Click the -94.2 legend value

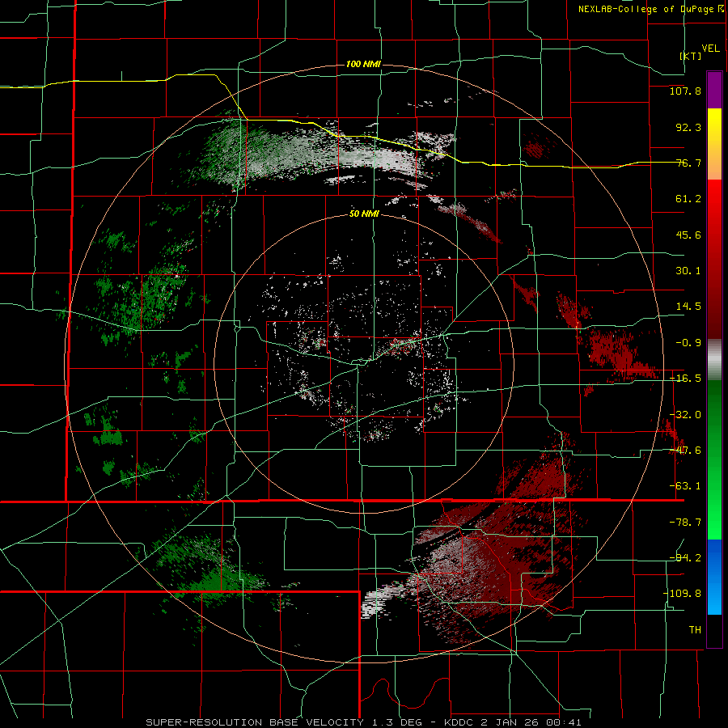tap(685, 558)
